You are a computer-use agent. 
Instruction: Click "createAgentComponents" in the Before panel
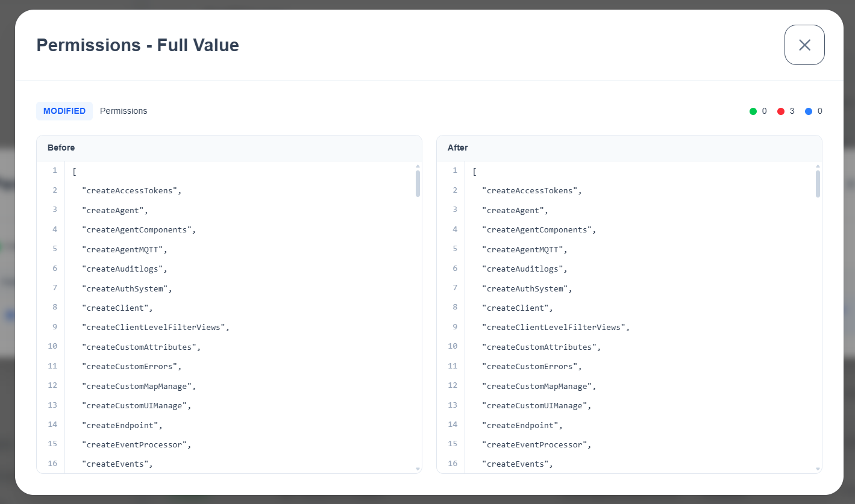[139, 229]
